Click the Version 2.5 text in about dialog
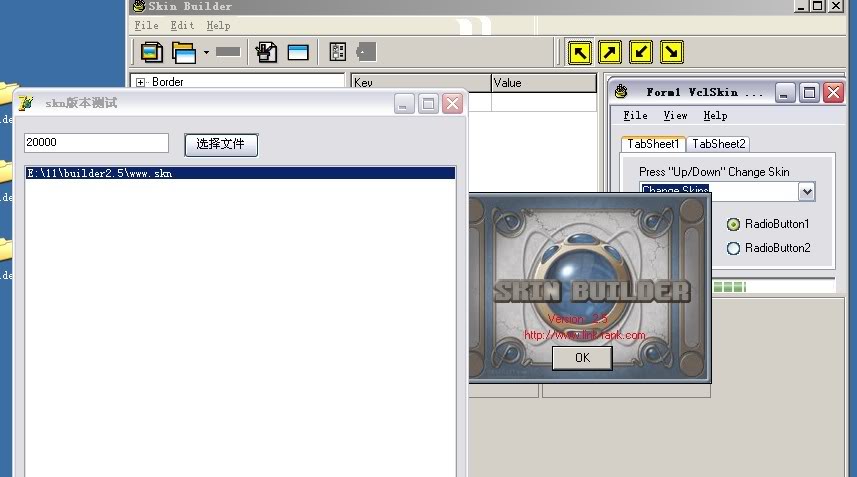The height and width of the screenshot is (477, 857). tap(577, 319)
